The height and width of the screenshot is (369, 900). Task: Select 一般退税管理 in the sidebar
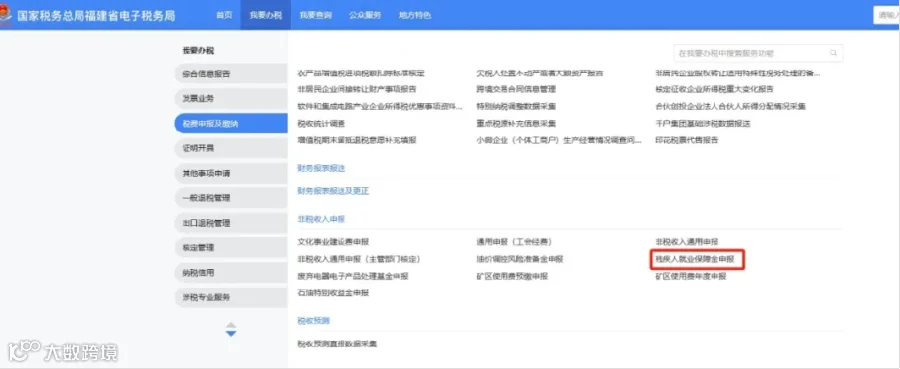pos(231,198)
